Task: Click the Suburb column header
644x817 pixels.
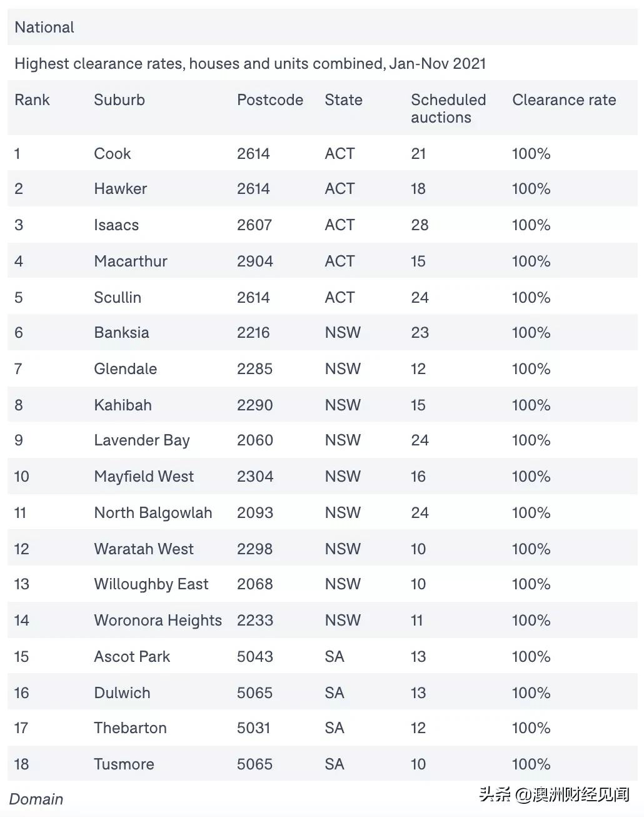Action: (x=119, y=100)
